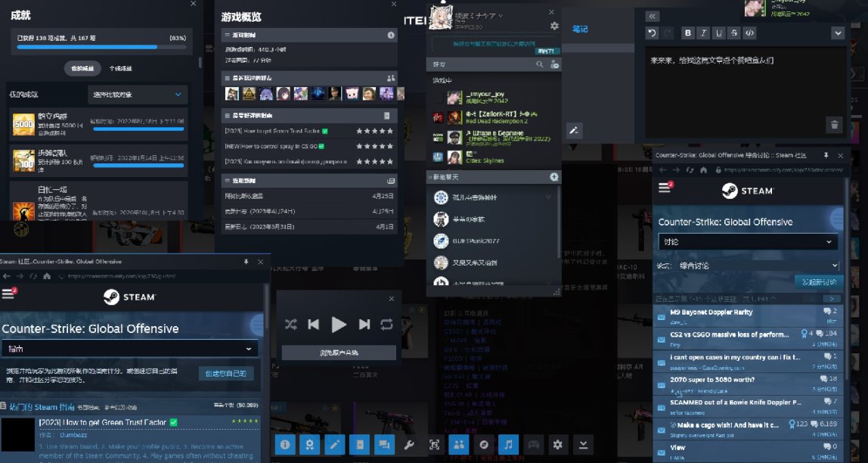Undo last edit in the notes editor
868x463 pixels.
pyautogui.click(x=652, y=33)
